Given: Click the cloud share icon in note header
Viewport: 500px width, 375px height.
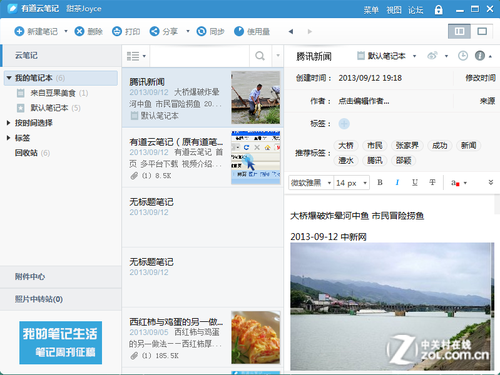Looking at the screenshot, I should click(432, 56).
